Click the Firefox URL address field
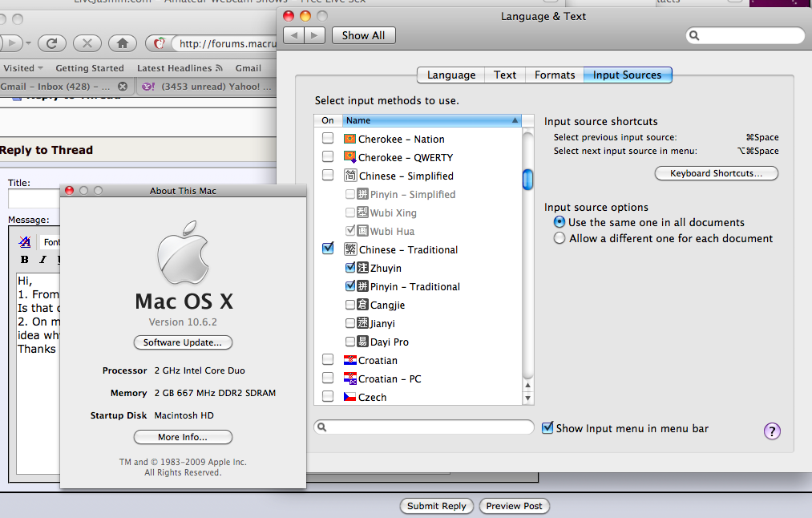 [x=226, y=43]
